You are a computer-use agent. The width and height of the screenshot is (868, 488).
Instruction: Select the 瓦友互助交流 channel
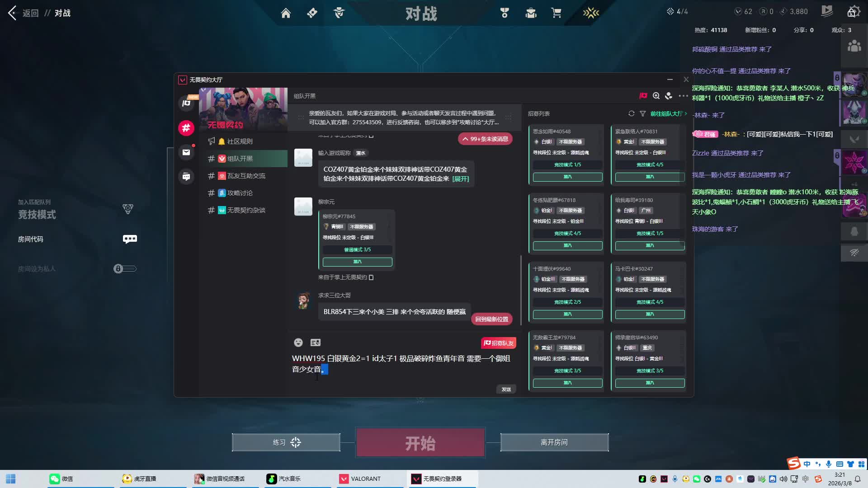pos(246,176)
